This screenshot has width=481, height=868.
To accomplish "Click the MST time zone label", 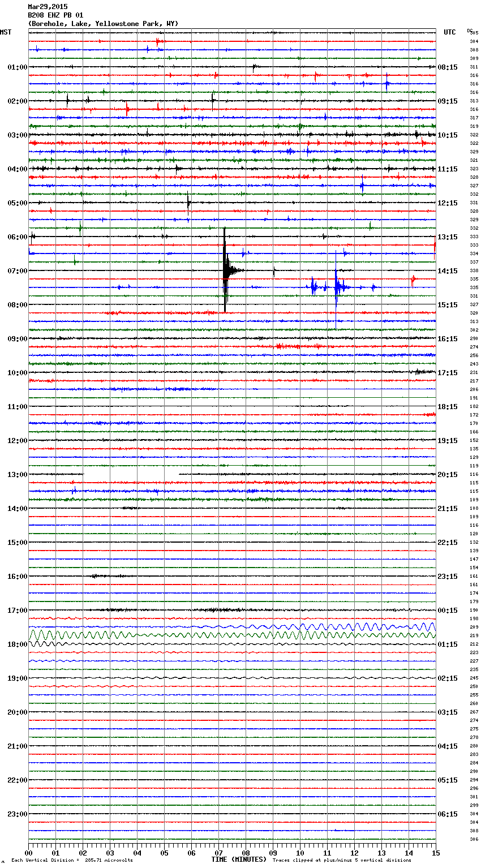I will point(6,32).
